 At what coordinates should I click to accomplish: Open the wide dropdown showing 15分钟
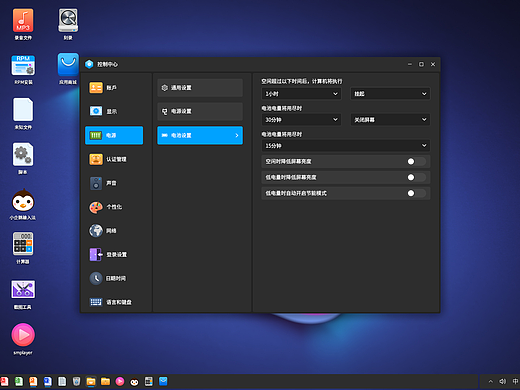[346, 146]
